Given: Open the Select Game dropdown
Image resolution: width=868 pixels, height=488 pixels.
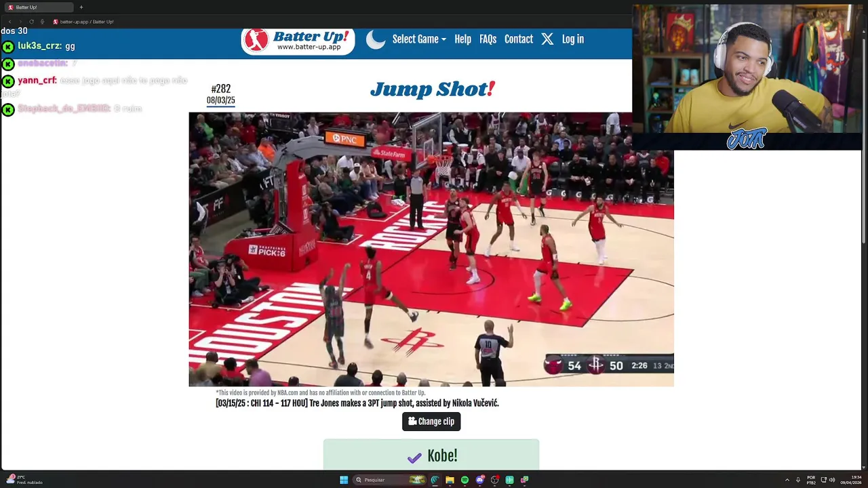Looking at the screenshot, I should pos(419,39).
